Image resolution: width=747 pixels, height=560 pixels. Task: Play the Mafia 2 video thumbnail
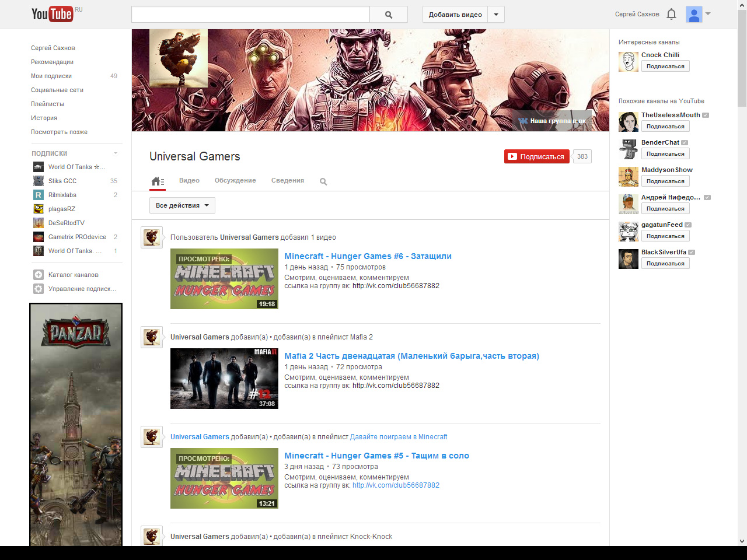(224, 379)
